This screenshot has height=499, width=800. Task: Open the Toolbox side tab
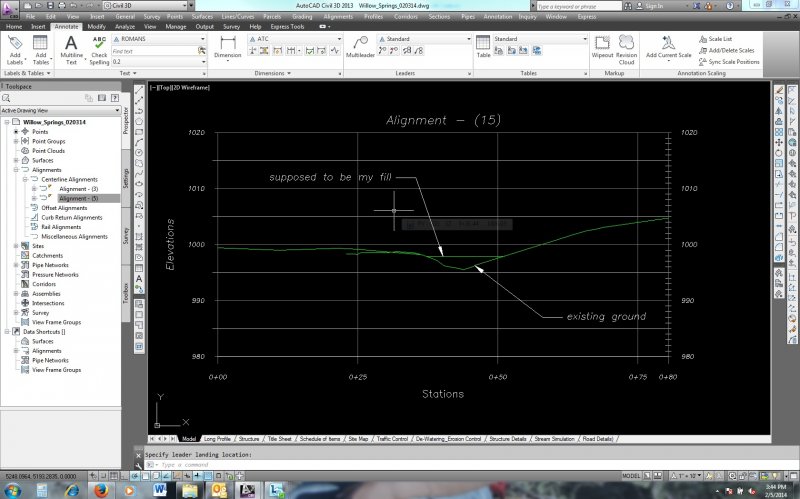[126, 293]
